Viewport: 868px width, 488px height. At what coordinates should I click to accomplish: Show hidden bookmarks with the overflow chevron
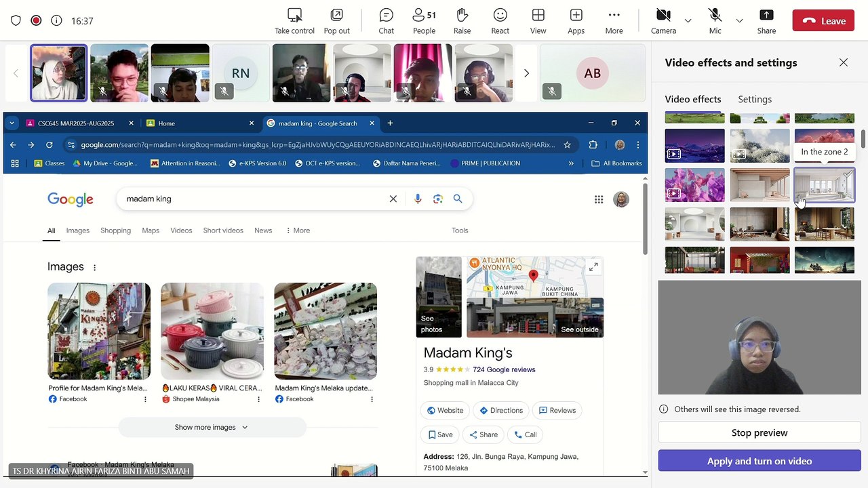571,163
